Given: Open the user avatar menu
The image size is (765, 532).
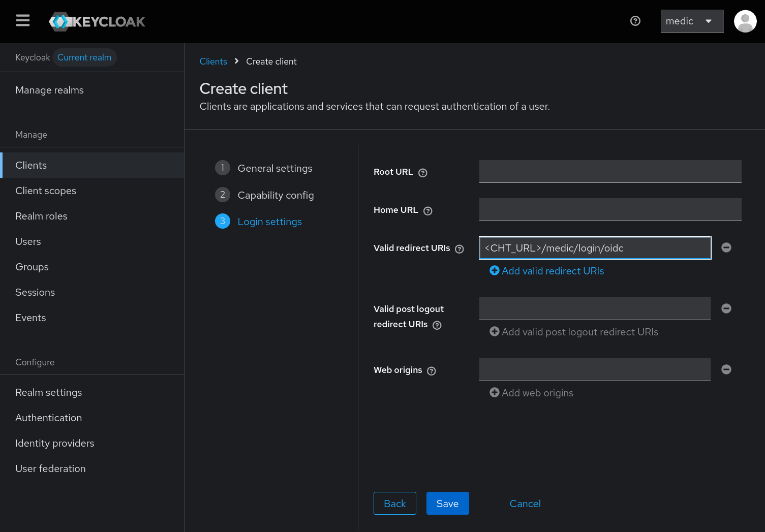Looking at the screenshot, I should (x=745, y=21).
